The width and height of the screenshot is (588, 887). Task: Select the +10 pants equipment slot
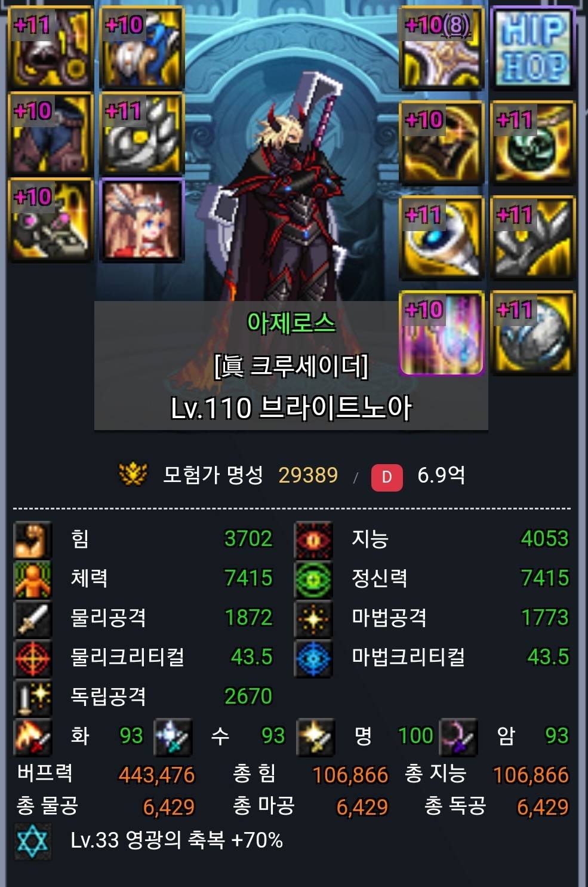coord(50,134)
